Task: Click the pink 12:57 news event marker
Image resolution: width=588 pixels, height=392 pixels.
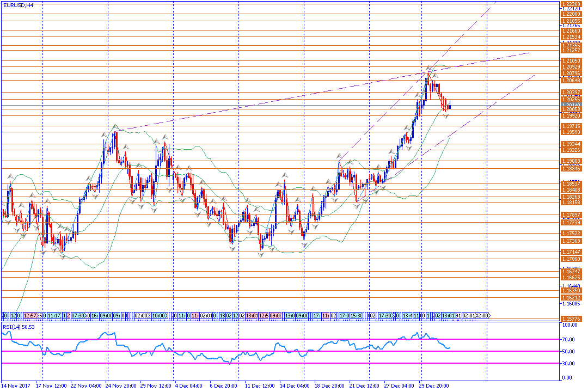Action: [x=30, y=315]
